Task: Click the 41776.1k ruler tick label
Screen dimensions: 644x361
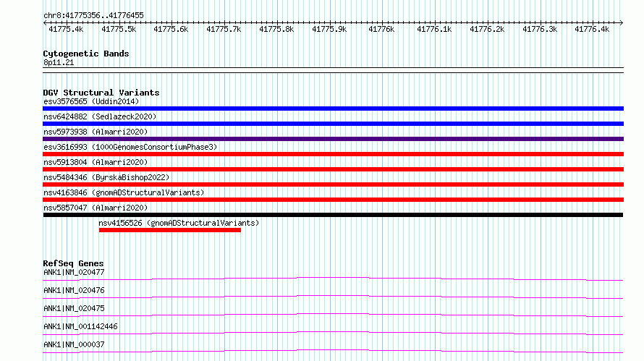Action: 434,29
